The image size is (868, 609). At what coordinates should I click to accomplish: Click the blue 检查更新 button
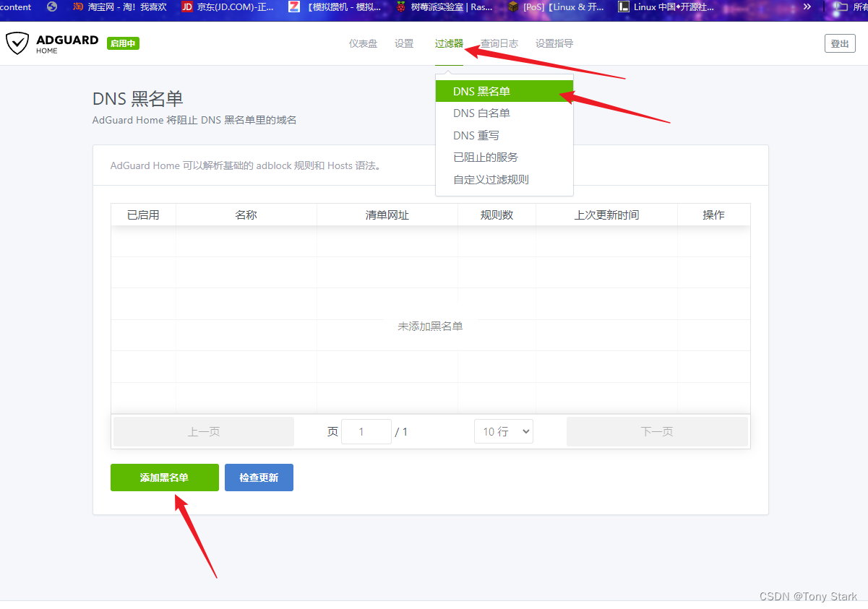pyautogui.click(x=259, y=478)
